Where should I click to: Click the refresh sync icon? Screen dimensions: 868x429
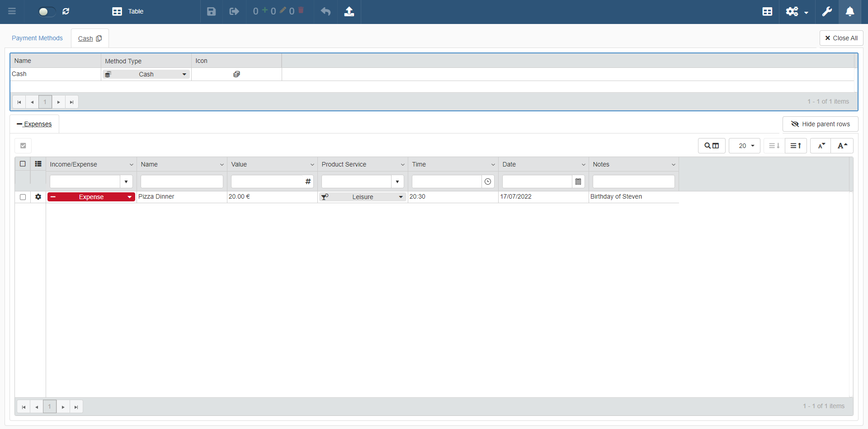click(66, 12)
